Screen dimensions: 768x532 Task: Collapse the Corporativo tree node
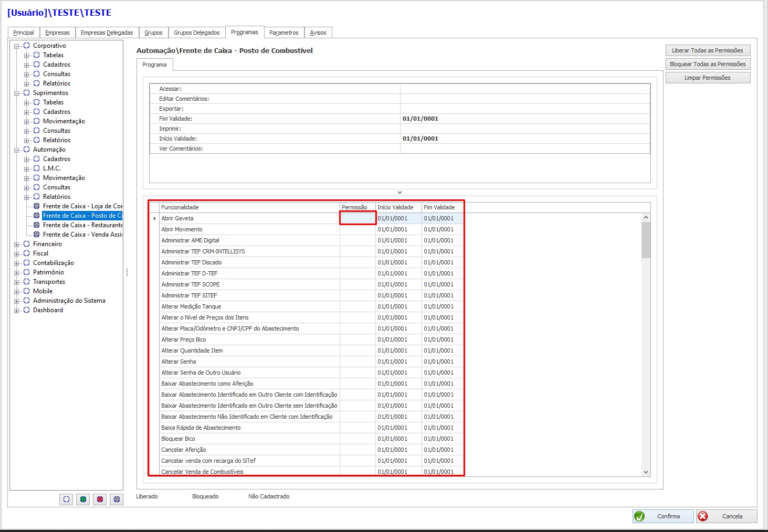[17, 46]
